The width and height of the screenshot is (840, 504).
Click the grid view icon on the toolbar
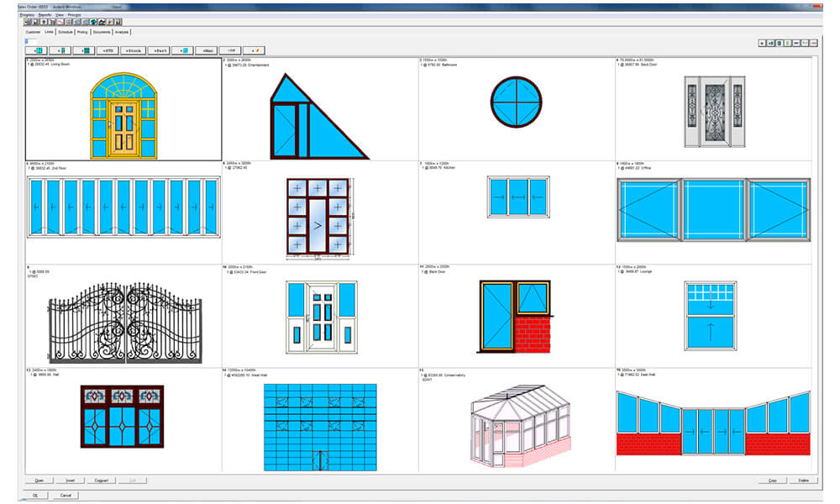pyautogui.click(x=67, y=23)
